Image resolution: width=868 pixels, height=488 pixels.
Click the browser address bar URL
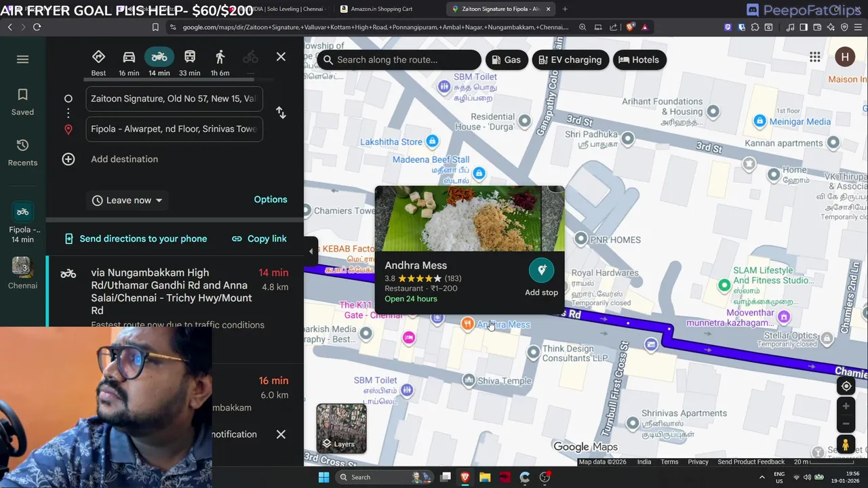375,27
